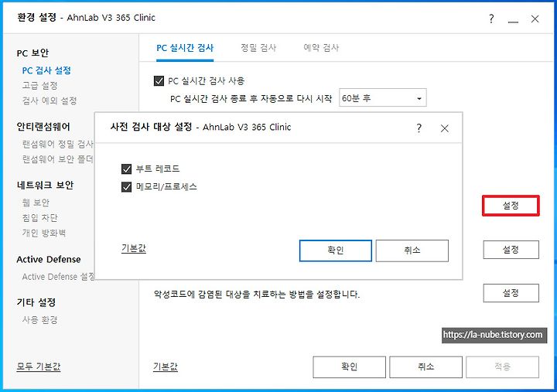Click 설정 button beside 악성코드 치료 방법 text
The width and height of the screenshot is (557, 392).
[511, 293]
